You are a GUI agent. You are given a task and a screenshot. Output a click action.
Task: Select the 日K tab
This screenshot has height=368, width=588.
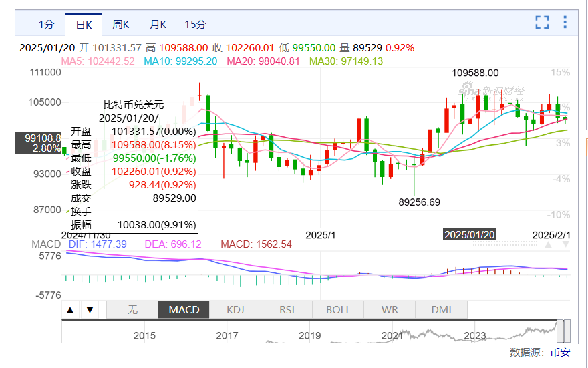[84, 25]
